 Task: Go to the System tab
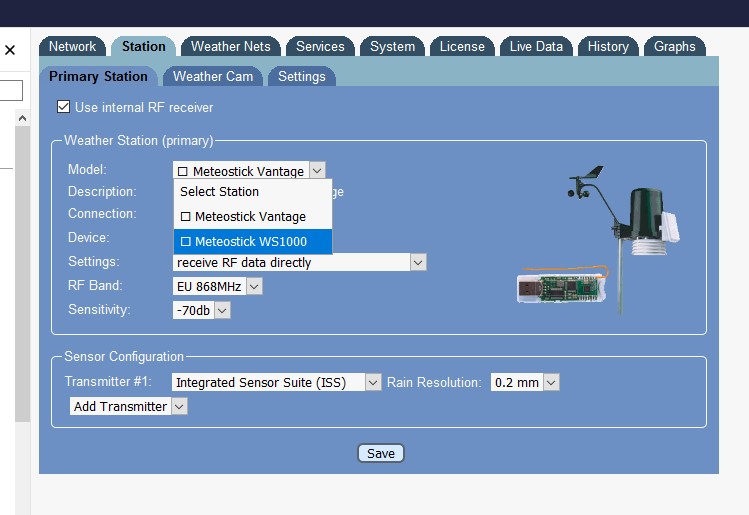[x=392, y=46]
